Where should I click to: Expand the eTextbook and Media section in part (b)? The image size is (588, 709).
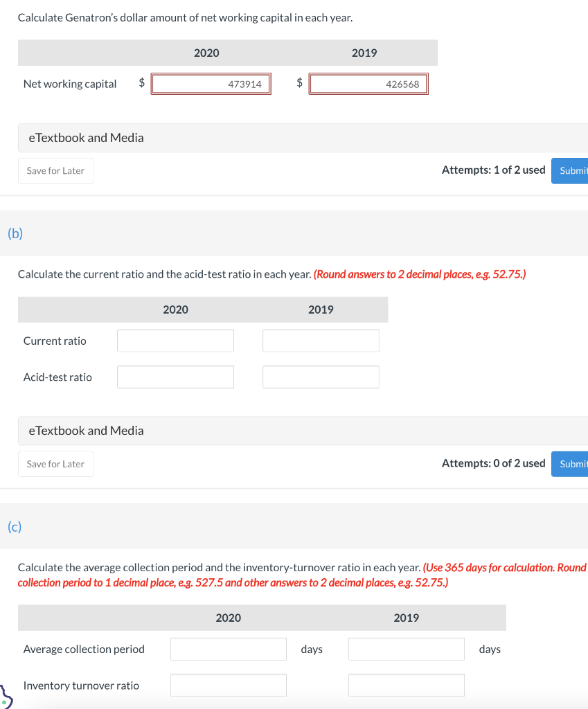(86, 430)
